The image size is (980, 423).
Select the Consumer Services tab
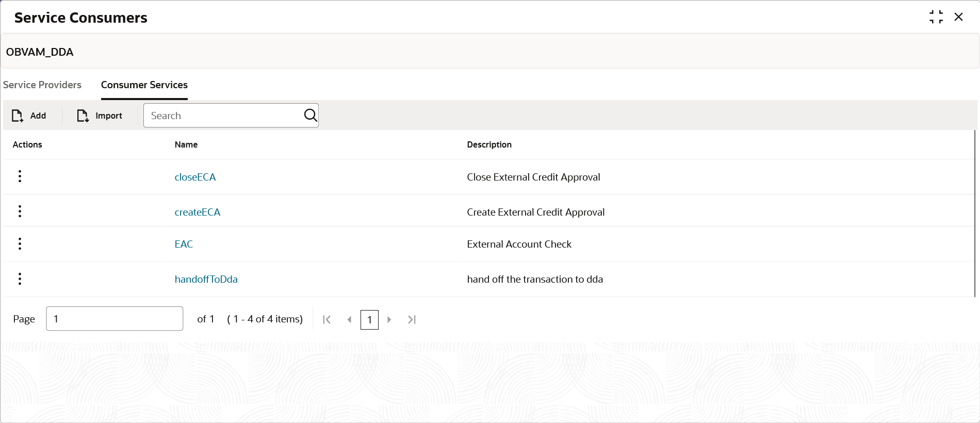(144, 85)
